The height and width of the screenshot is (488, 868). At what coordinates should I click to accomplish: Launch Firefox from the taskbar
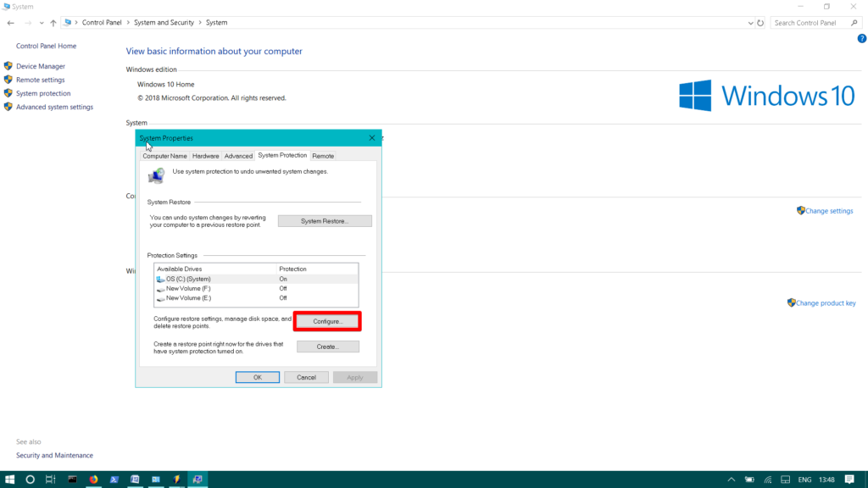pyautogui.click(x=93, y=480)
